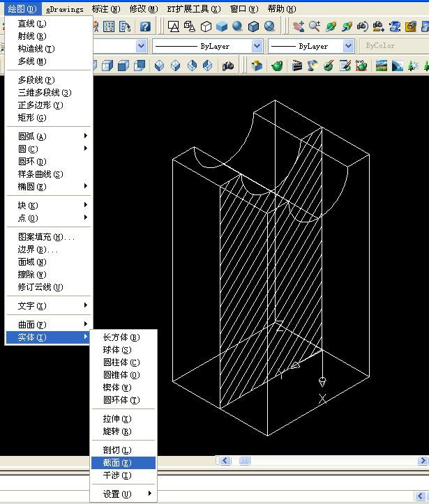Select the NW Isometric view icon
Image resolution: width=429 pixels, height=504 pixels.
click(x=208, y=66)
